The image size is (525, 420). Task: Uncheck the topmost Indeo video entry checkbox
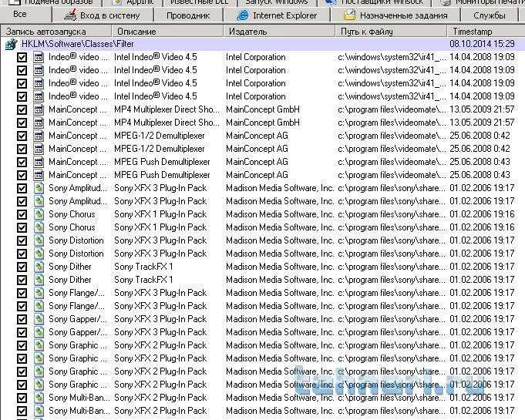tap(22, 57)
